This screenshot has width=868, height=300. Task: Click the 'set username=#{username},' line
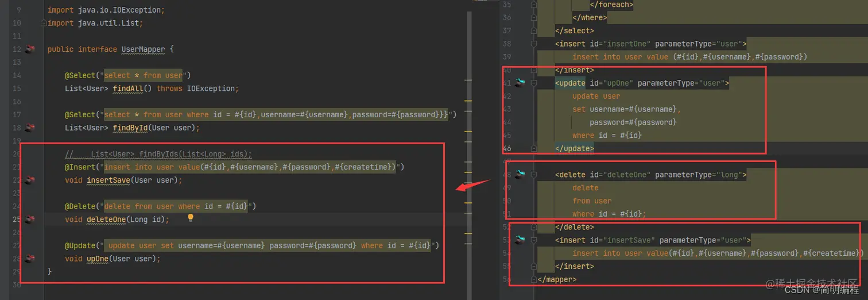[626, 109]
